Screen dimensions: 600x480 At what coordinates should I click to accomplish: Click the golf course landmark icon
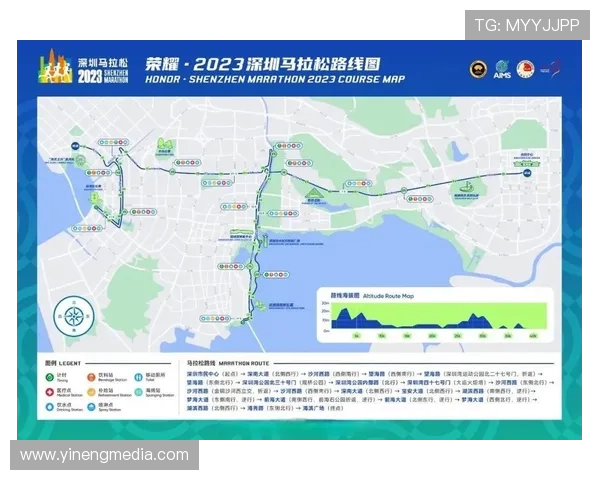(x=466, y=188)
